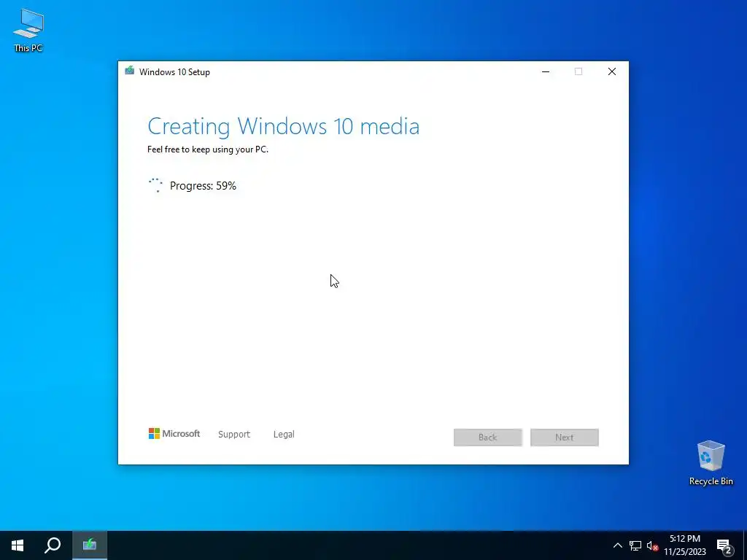Minimize the Windows 10 Setup window

[x=546, y=72]
